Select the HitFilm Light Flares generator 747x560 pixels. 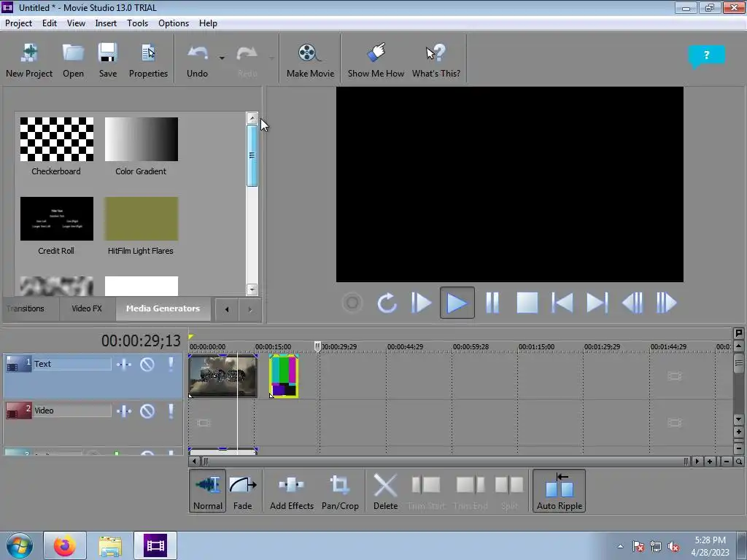(x=141, y=219)
